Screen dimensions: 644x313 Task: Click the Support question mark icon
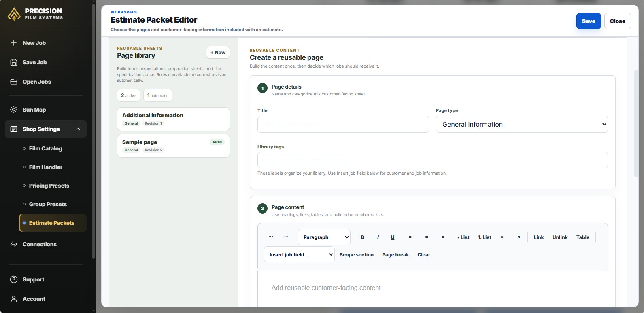click(x=14, y=279)
